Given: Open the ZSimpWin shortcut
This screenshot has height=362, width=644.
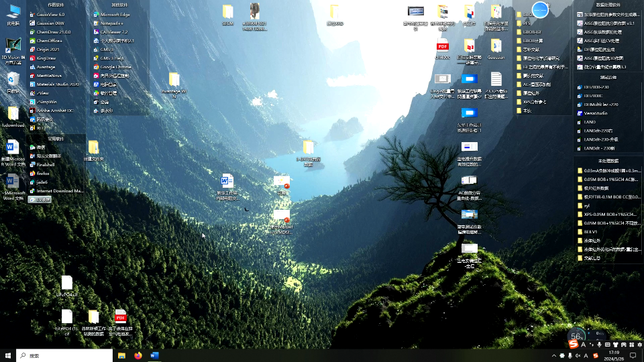Looking at the screenshot, I should (43, 102).
